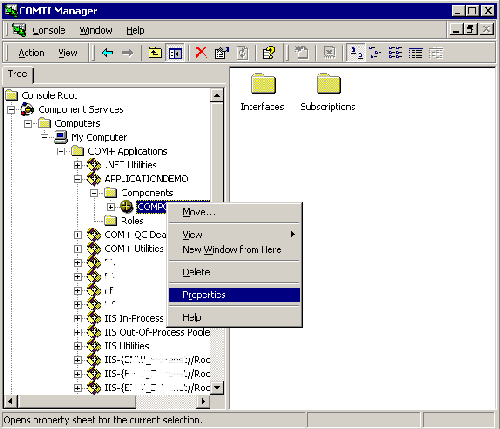Image resolution: width=500 pixels, height=429 pixels.
Task: Select the COM+ Applications tree item
Action: 127,151
